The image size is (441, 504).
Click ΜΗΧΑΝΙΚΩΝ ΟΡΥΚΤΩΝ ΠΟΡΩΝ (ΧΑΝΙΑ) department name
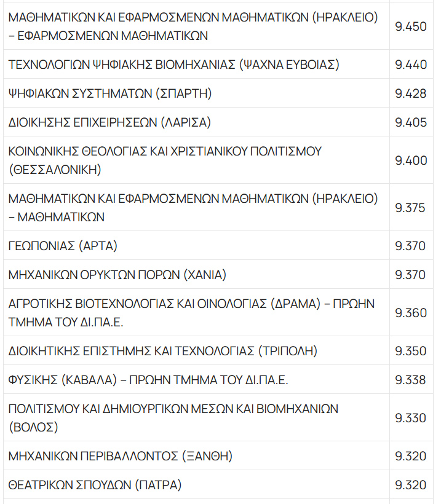pos(117,275)
